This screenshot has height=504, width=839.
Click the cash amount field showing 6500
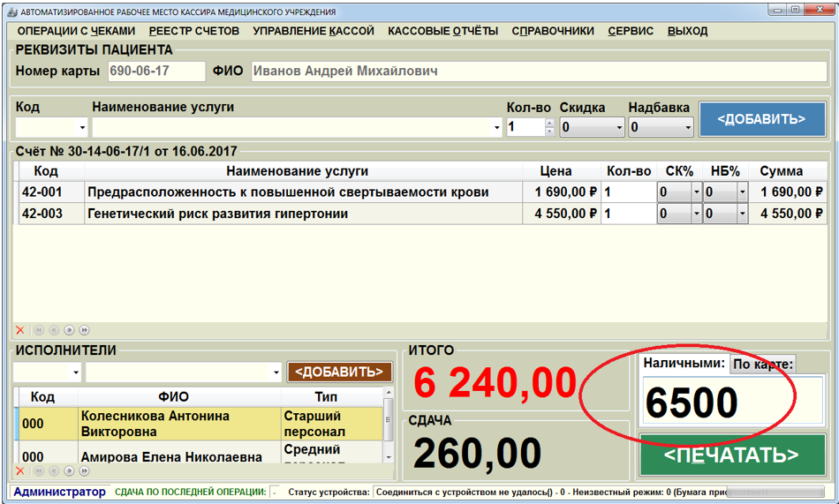pos(732,402)
